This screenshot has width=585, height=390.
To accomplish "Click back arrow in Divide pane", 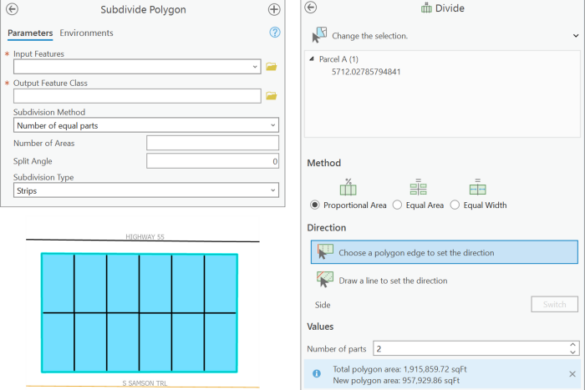I will [311, 7].
